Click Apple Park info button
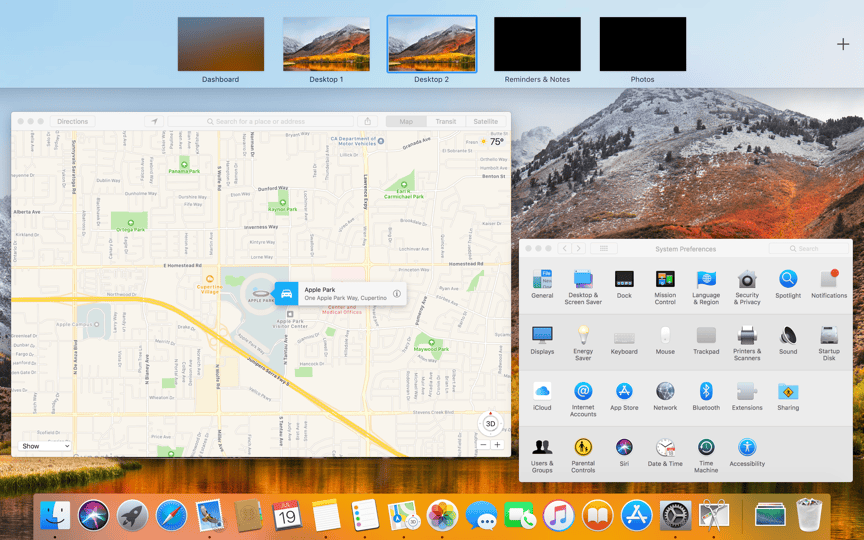Image resolution: width=864 pixels, height=540 pixels. click(397, 294)
